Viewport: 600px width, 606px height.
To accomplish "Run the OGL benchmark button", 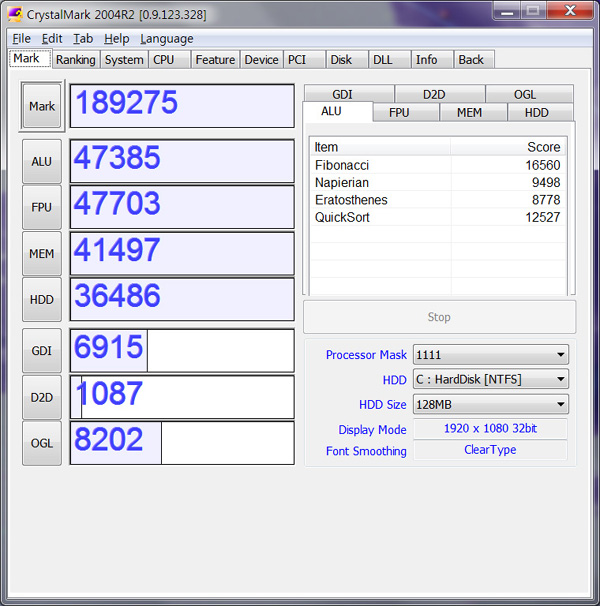I will click(x=42, y=443).
